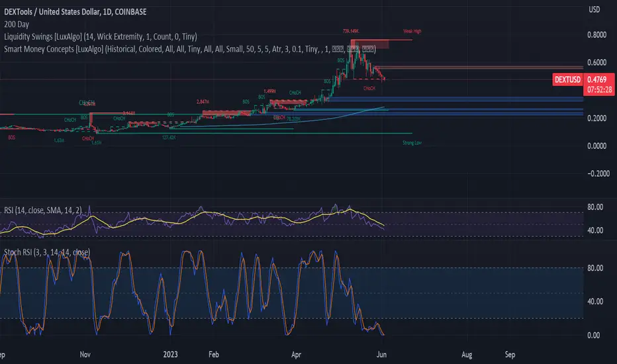Viewport: 617px width, 364px height.
Task: Click the 80.00 level on Stoch RSI axis
Action: (x=595, y=268)
